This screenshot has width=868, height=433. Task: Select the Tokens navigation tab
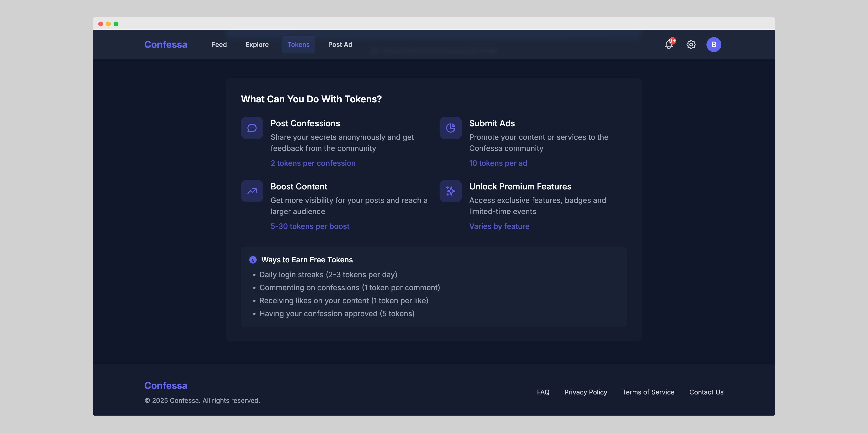click(298, 45)
